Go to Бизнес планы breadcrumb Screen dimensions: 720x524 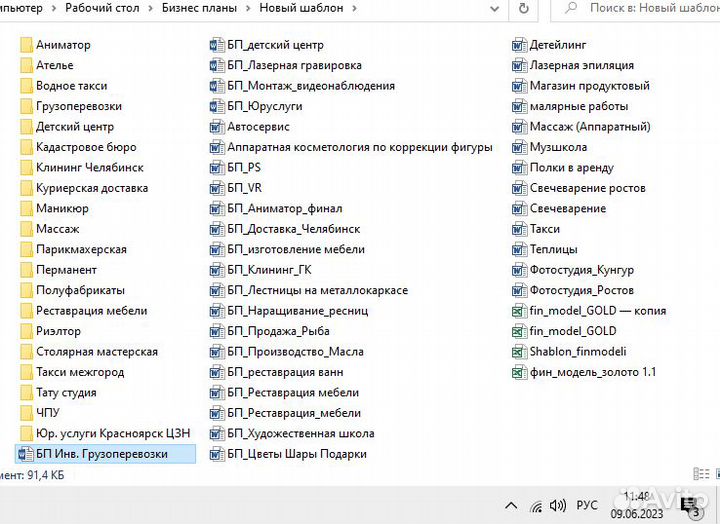coord(200,8)
